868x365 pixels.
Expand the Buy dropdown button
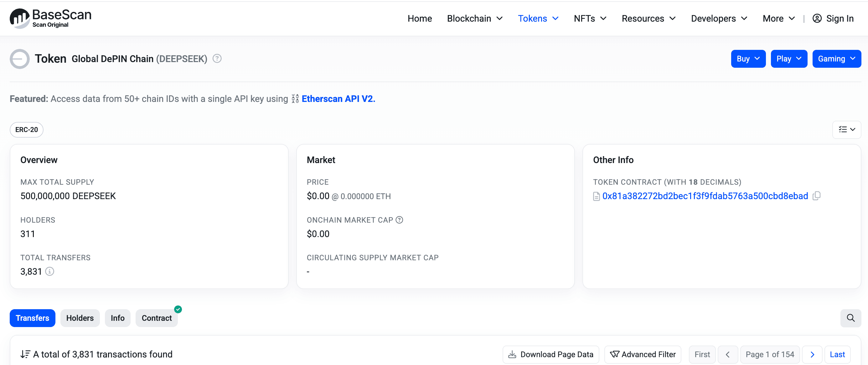(748, 59)
